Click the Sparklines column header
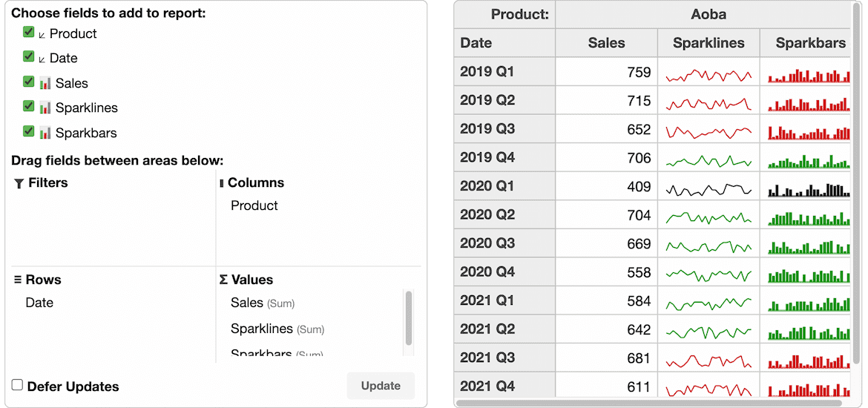868x408 pixels. (708, 42)
